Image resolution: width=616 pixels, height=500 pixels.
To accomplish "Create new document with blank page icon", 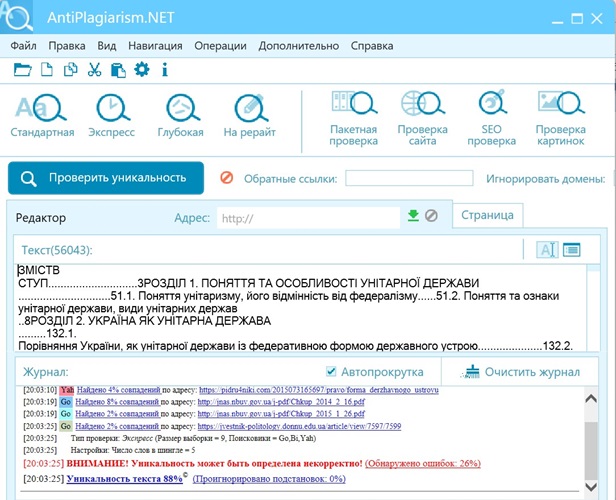I will [x=47, y=70].
